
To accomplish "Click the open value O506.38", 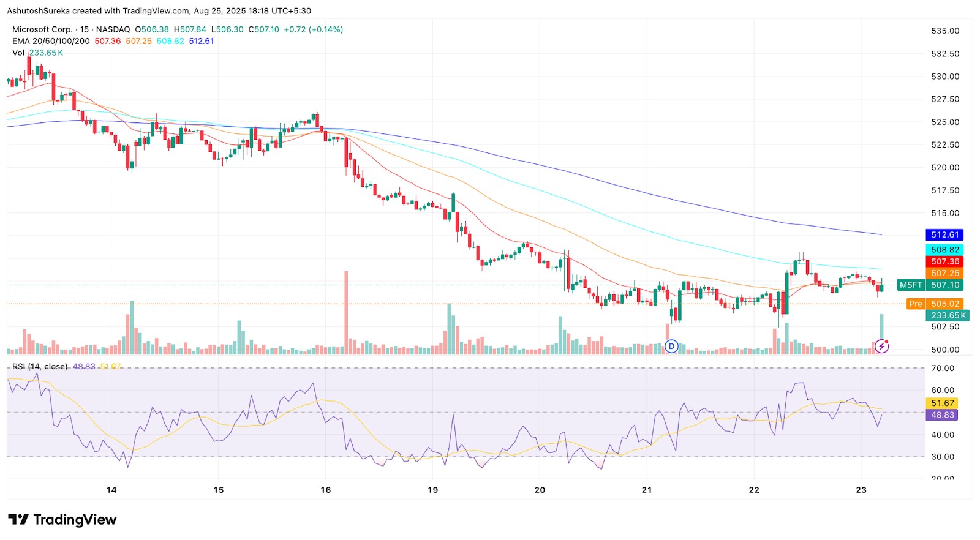I will (x=152, y=29).
